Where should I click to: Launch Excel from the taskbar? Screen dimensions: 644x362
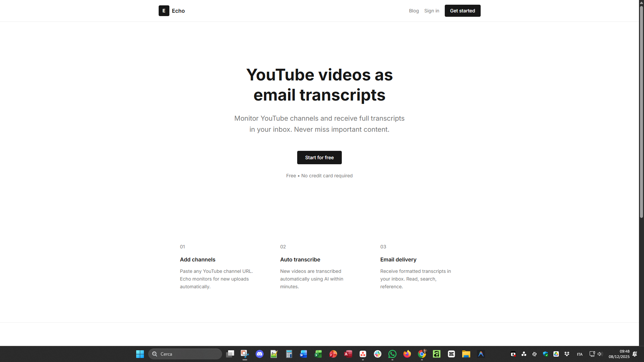(x=318, y=354)
